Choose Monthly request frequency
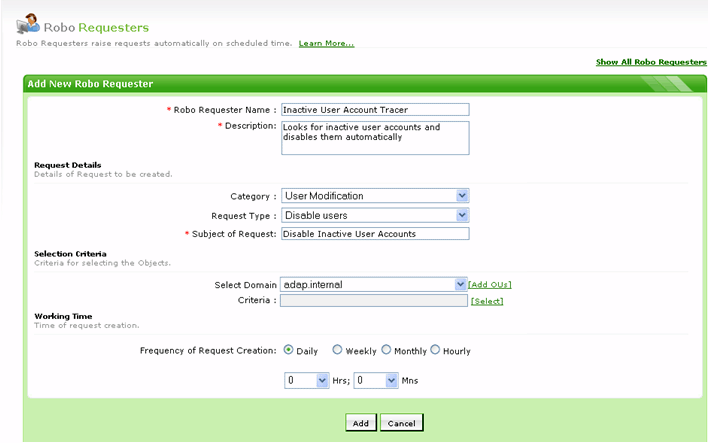Viewport: 710px width, 443px height. (x=386, y=350)
